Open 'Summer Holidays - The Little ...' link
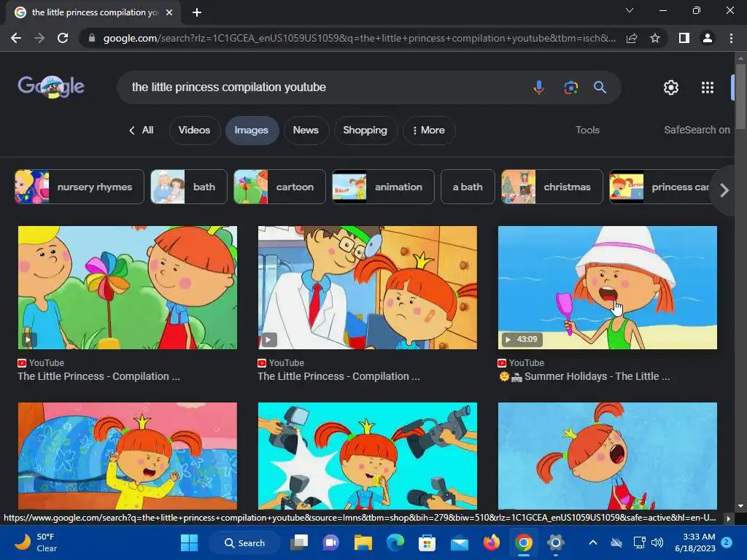 tap(584, 376)
